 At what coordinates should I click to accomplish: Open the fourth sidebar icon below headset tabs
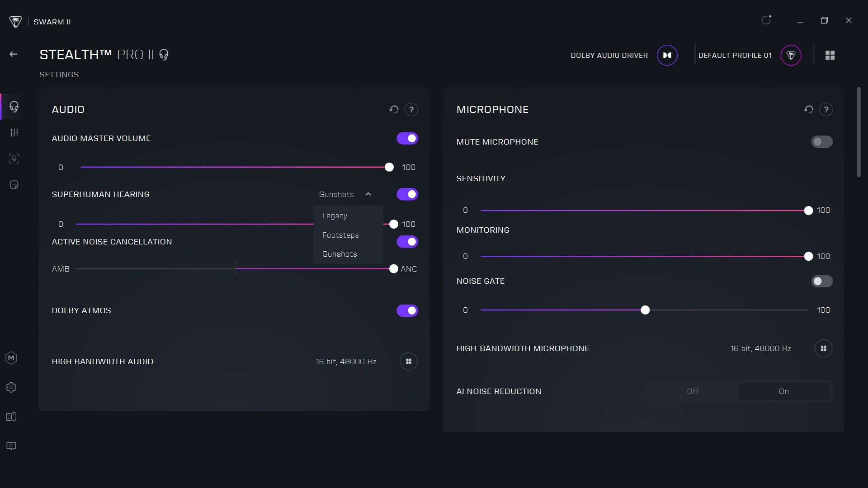pyautogui.click(x=14, y=185)
